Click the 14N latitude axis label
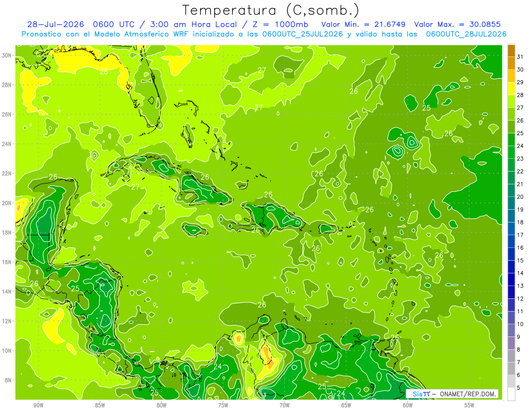The width and height of the screenshot is (532, 411). pyautogui.click(x=8, y=291)
